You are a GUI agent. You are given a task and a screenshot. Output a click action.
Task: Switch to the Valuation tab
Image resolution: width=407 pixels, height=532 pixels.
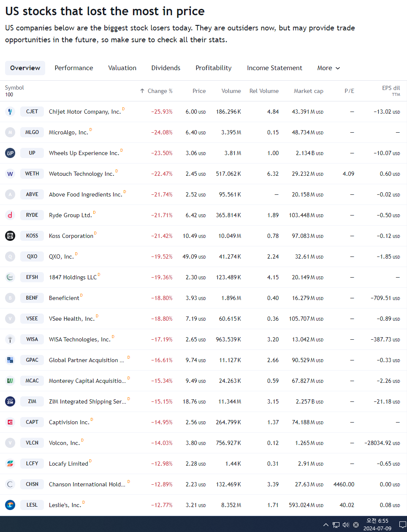point(122,68)
